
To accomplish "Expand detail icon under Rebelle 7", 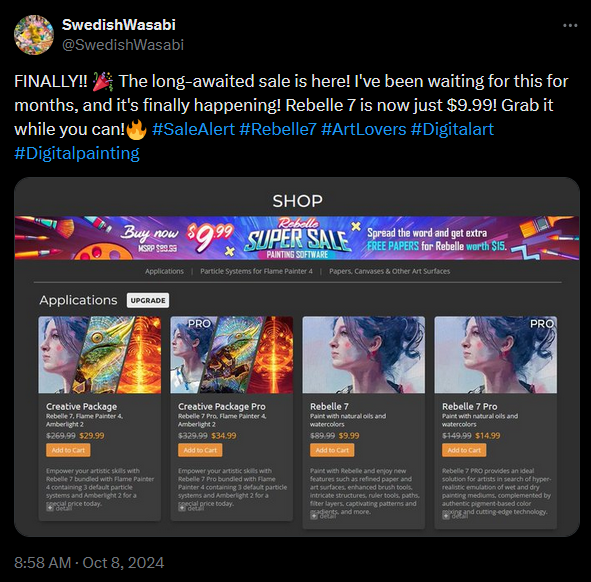I will (x=314, y=516).
